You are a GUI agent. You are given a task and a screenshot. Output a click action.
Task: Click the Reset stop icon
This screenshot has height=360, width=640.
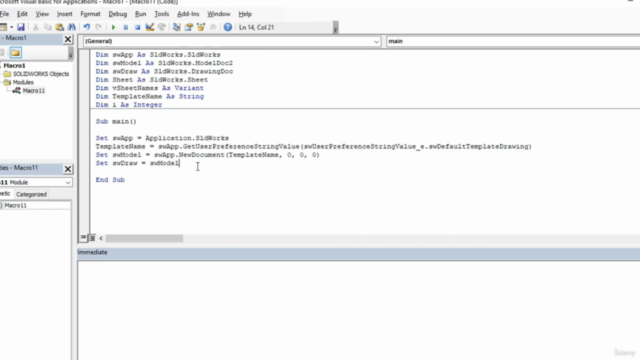pyautogui.click(x=138, y=27)
